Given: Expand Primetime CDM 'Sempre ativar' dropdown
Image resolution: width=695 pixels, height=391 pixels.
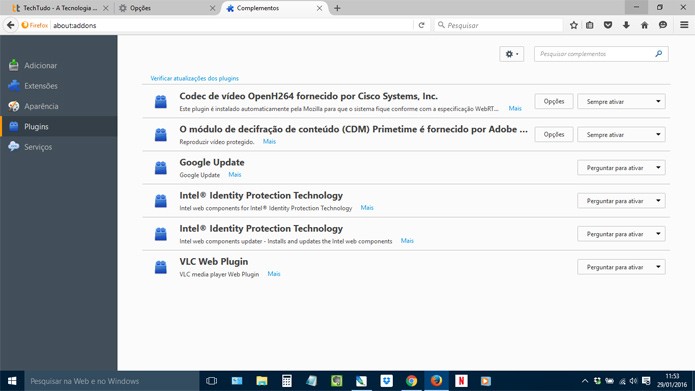Looking at the screenshot, I should pyautogui.click(x=621, y=135).
